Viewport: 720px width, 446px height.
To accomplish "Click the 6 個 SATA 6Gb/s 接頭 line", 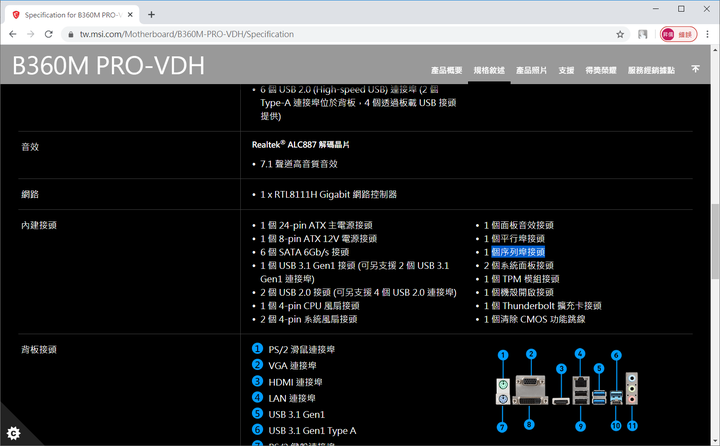I will (x=304, y=252).
